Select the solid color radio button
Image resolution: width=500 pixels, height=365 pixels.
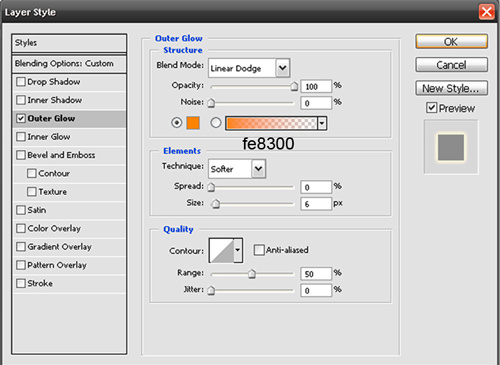(x=177, y=123)
